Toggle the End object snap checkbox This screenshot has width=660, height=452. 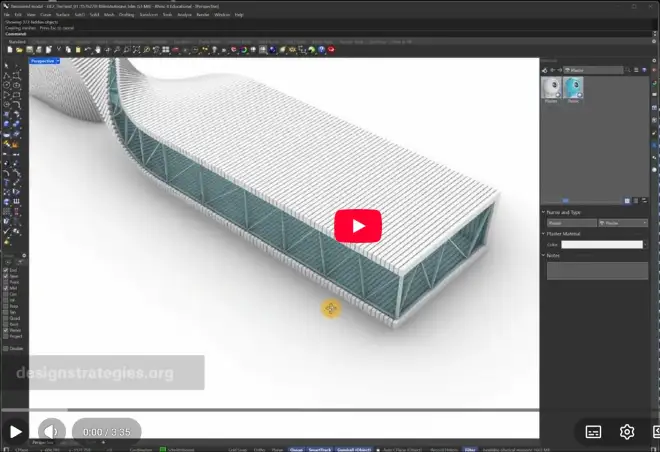tap(6, 270)
